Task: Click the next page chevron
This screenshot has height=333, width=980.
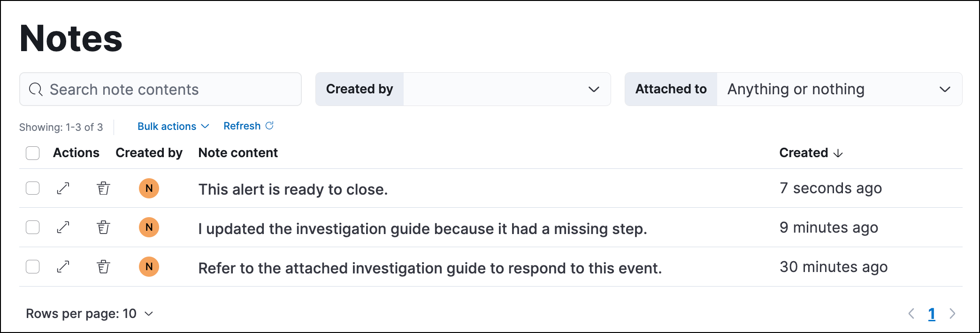Action: pos(953,313)
